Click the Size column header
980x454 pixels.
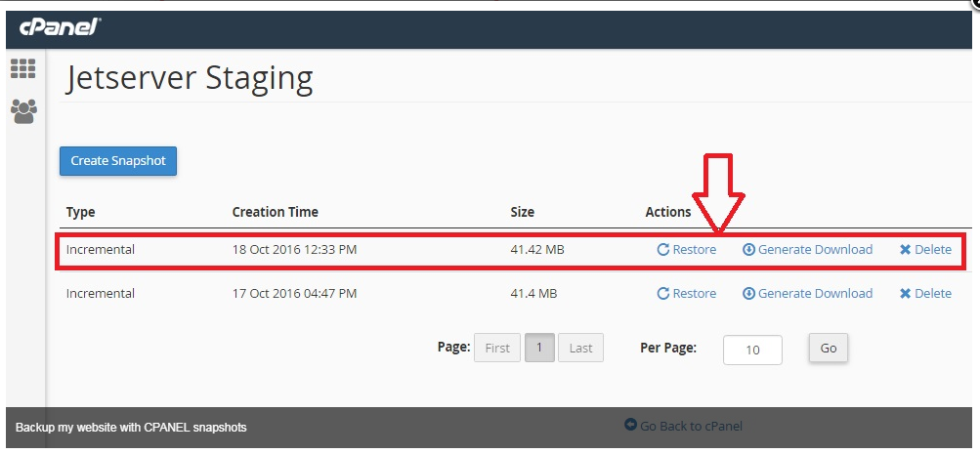[523, 212]
